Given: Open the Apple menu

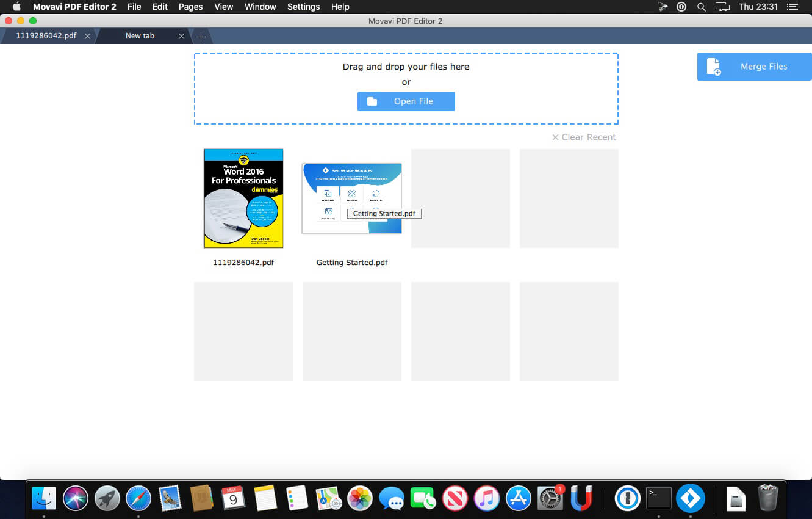Looking at the screenshot, I should coord(16,7).
